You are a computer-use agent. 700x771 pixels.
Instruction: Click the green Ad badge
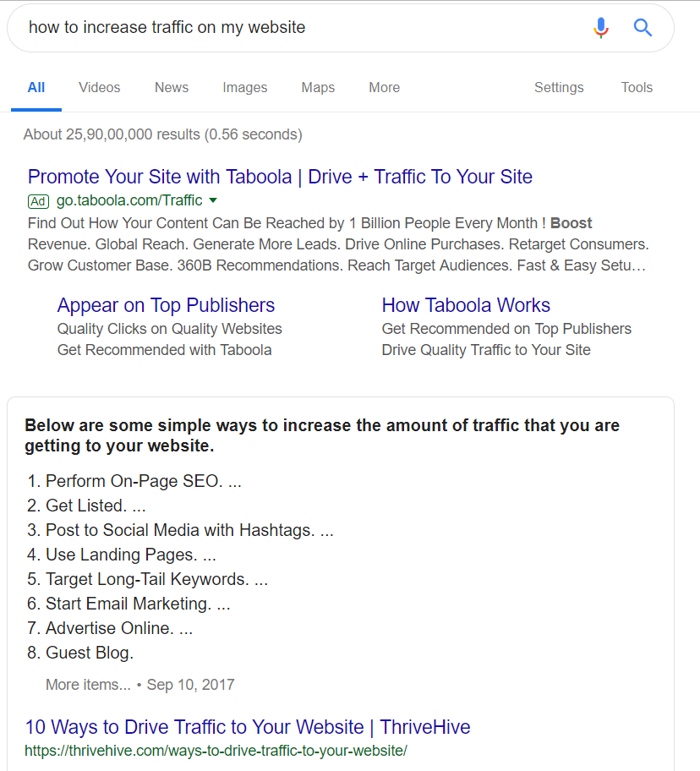pos(38,201)
